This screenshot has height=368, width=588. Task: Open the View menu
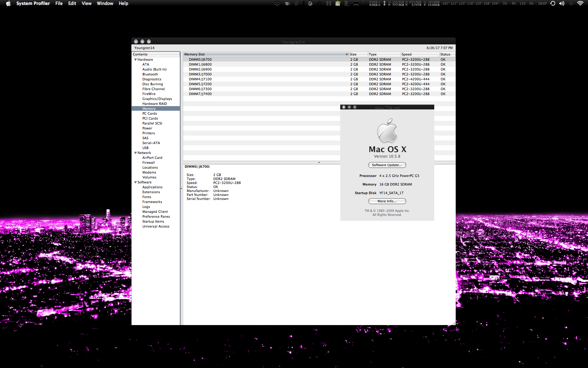86,3
